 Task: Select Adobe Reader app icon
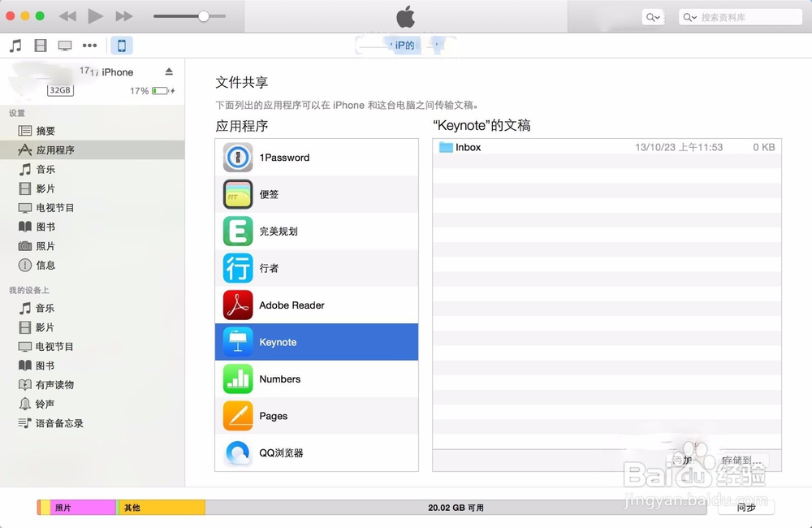[x=238, y=305]
